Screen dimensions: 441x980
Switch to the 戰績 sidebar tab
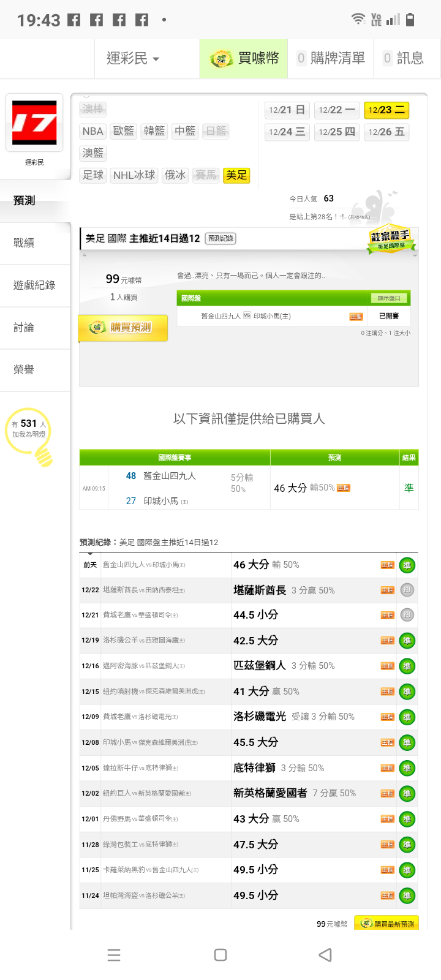24,243
